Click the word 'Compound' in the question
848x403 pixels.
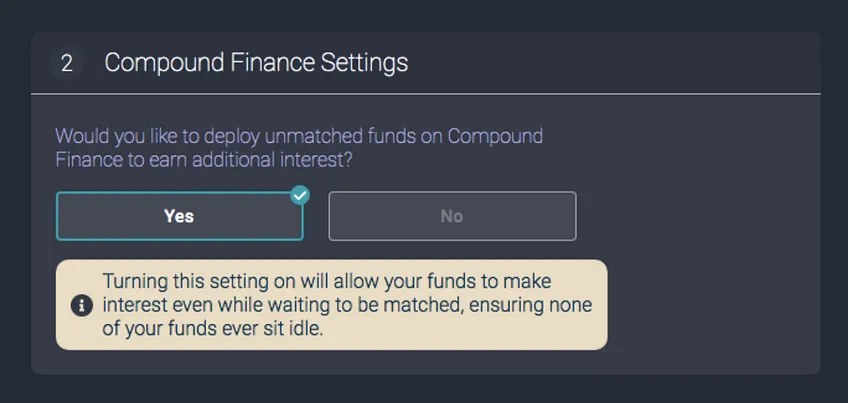[495, 136]
